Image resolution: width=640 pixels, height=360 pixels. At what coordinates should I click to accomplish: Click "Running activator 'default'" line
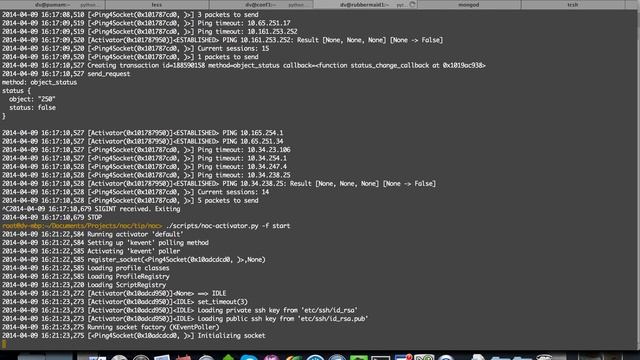93,234
